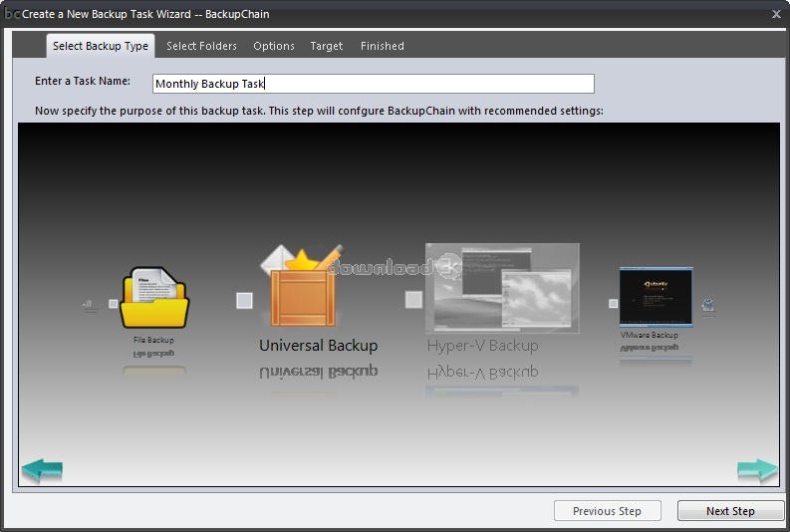Image resolution: width=790 pixels, height=532 pixels.
Task: Open the Options tab
Action: [x=274, y=46]
